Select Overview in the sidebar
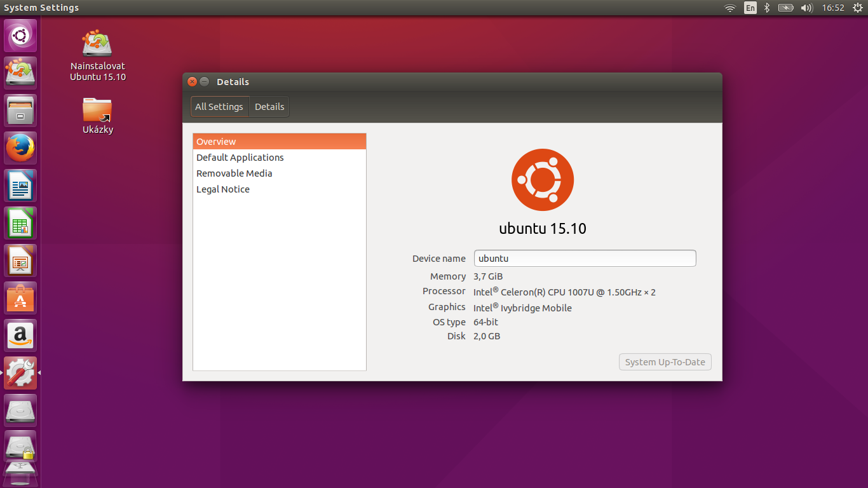Image resolution: width=868 pixels, height=488 pixels. (280, 142)
